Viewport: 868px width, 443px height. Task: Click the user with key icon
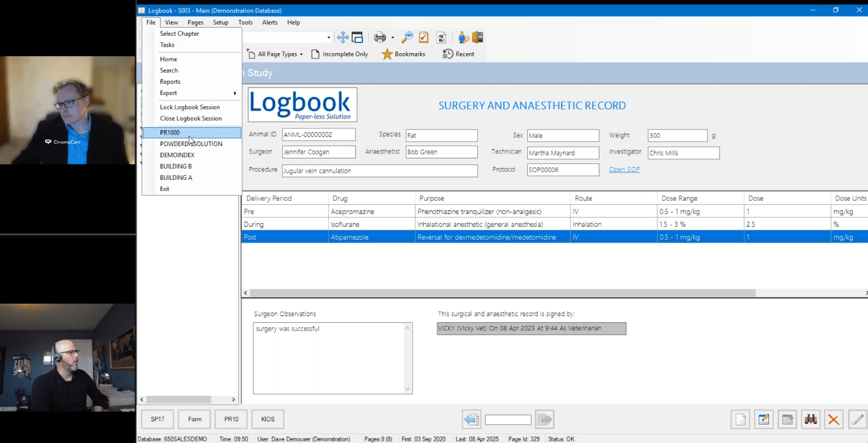point(463,37)
